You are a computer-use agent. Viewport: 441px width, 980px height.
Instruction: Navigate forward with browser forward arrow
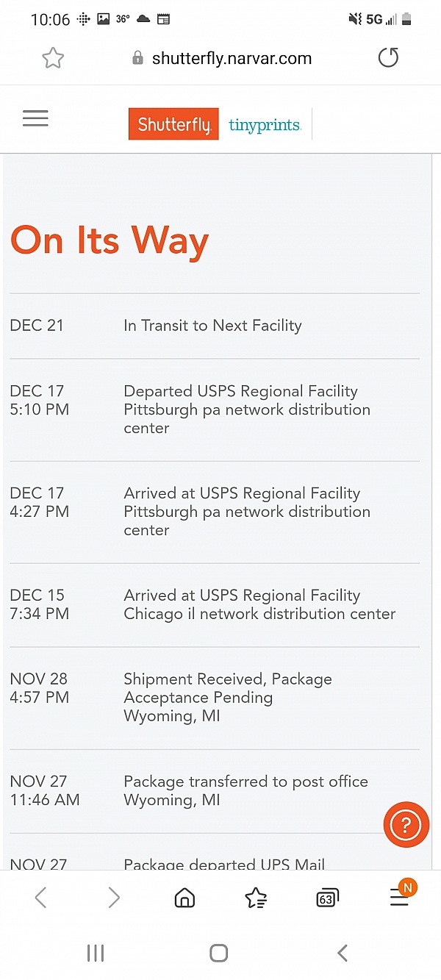113,897
